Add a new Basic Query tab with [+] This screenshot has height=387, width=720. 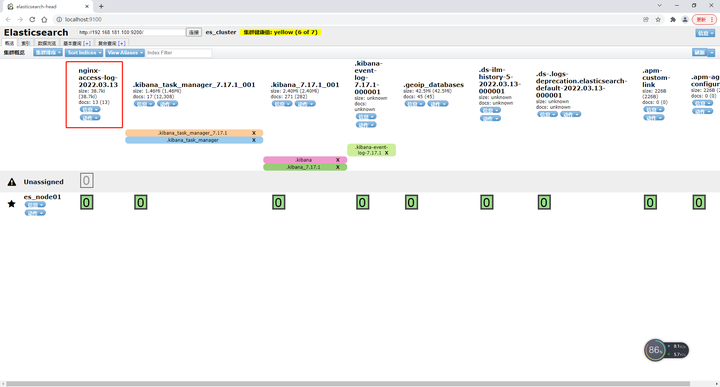click(87, 43)
